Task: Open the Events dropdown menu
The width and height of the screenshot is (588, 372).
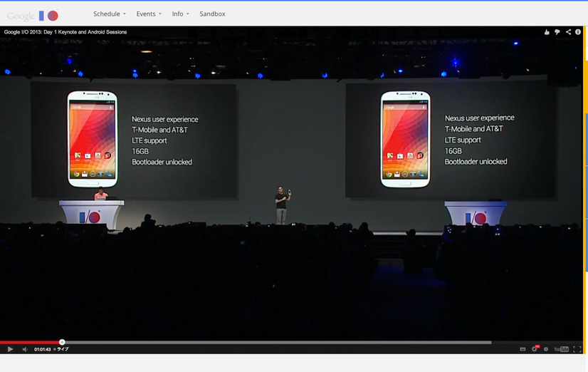Action: coord(149,14)
